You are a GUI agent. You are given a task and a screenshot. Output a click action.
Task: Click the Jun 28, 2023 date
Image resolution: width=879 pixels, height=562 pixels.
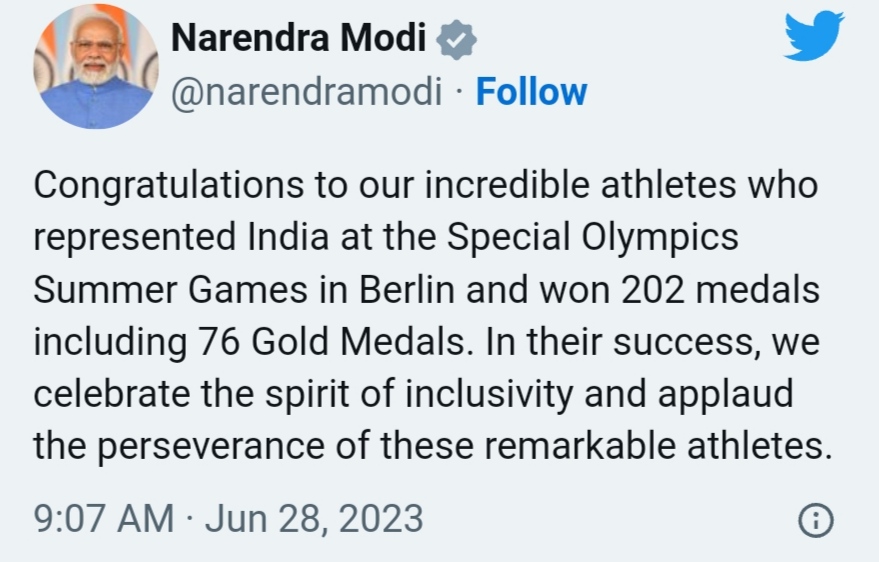tap(314, 519)
